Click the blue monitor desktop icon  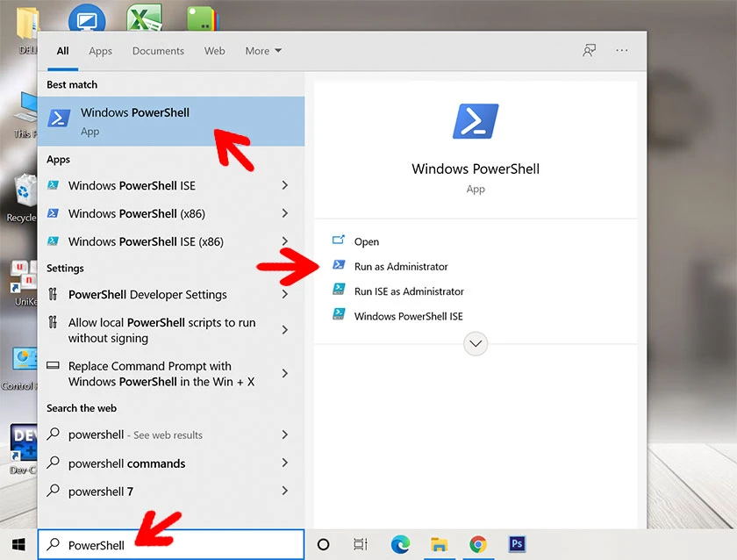click(87, 18)
